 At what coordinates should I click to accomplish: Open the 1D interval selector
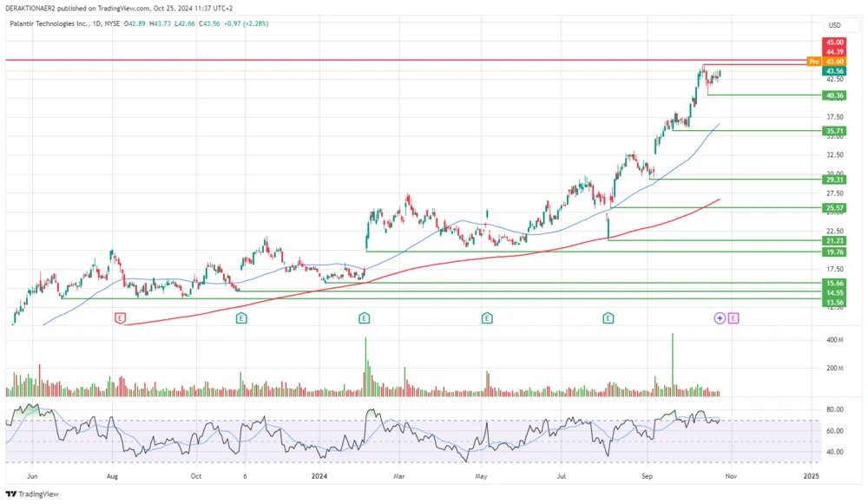point(95,25)
